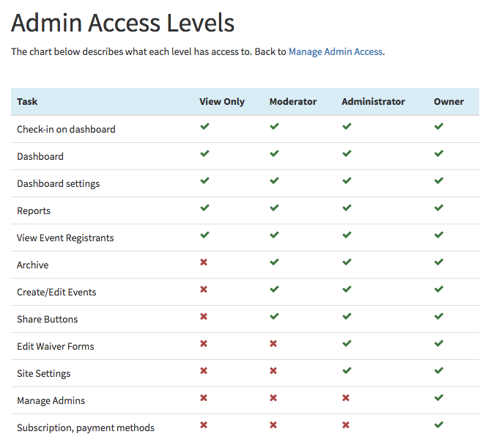Click the View Only red X for Archive

(x=204, y=262)
